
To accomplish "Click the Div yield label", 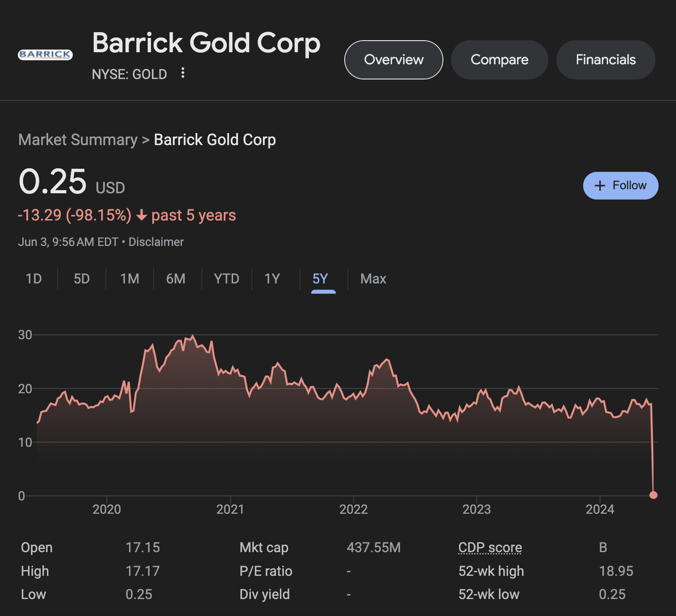I will tap(265, 595).
